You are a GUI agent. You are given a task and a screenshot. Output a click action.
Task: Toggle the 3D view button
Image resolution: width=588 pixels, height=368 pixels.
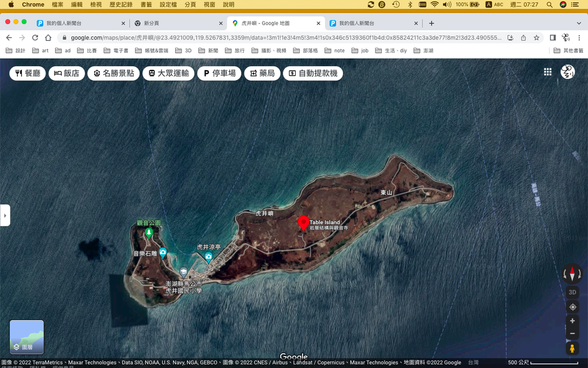click(572, 292)
